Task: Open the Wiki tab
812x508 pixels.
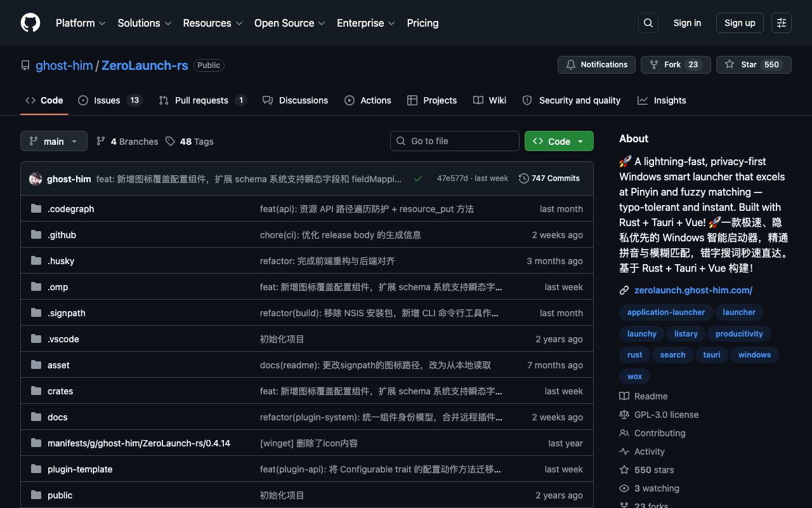Action: coord(490,100)
